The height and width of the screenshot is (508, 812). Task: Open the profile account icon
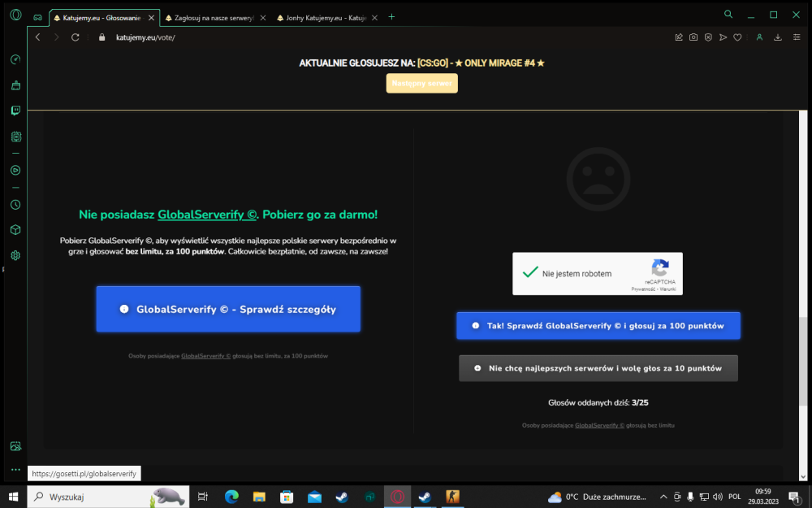pyautogui.click(x=759, y=37)
